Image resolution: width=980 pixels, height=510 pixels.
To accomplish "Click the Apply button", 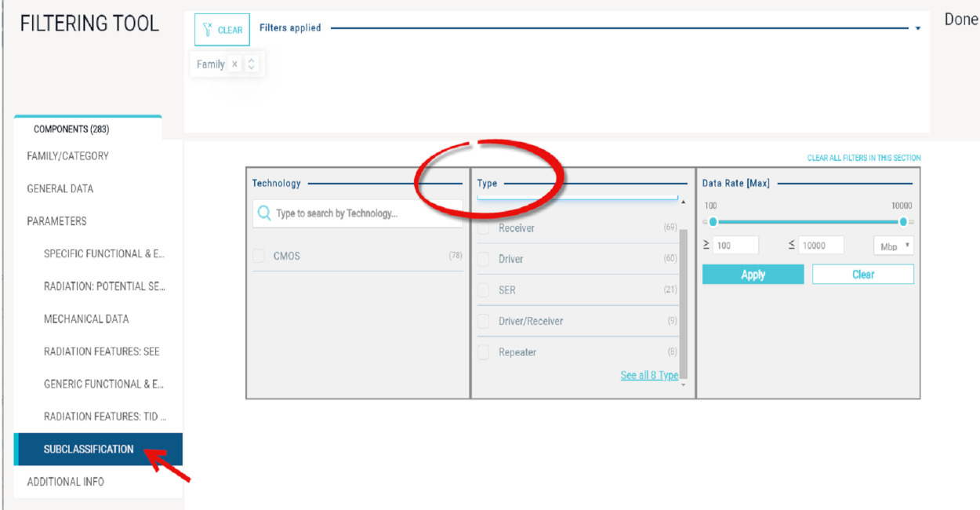I will coord(753,275).
